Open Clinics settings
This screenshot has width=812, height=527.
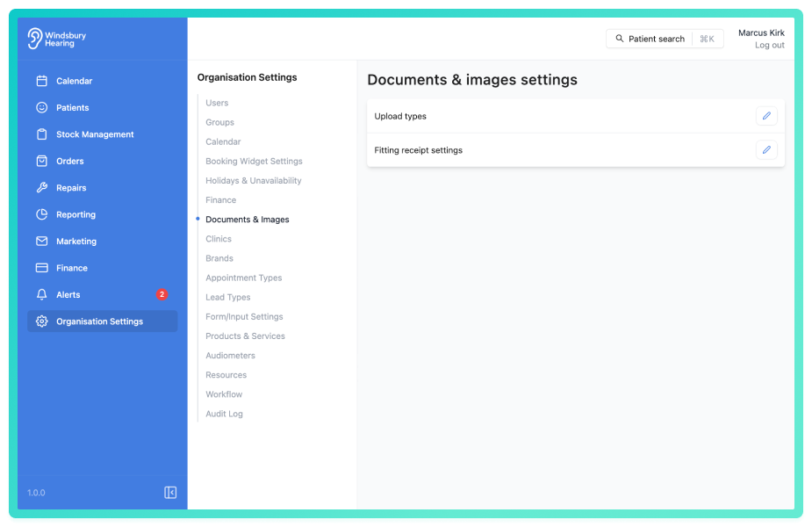pos(218,239)
